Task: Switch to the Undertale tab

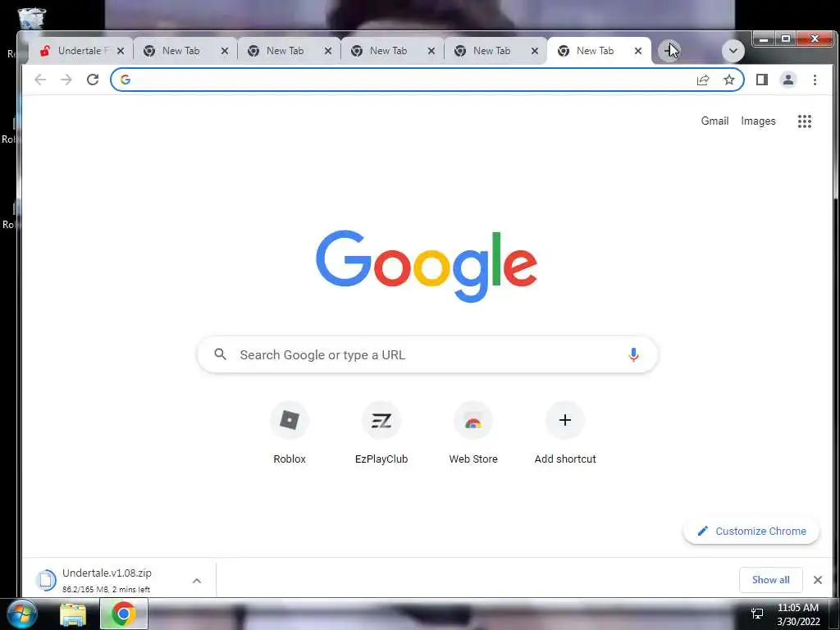Action: click(x=80, y=51)
